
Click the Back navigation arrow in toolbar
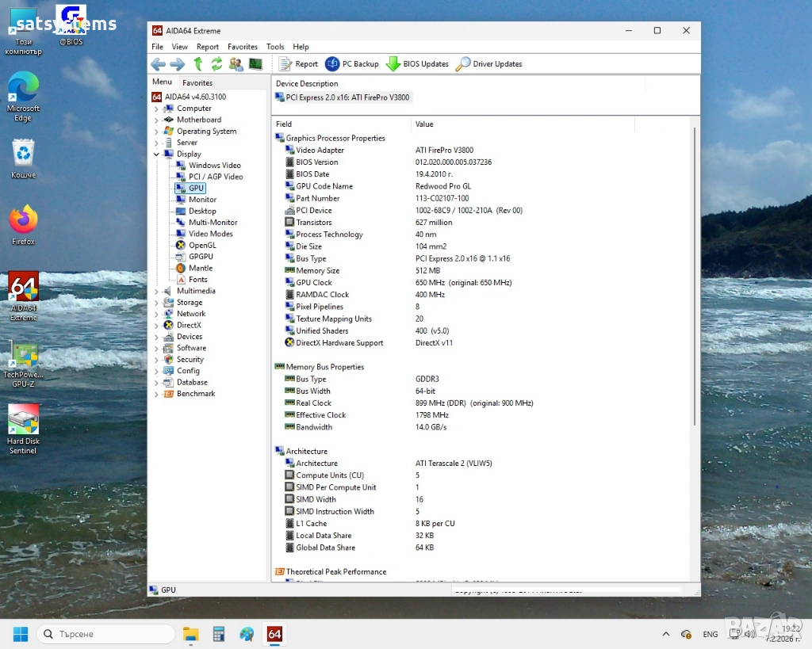tap(158, 64)
